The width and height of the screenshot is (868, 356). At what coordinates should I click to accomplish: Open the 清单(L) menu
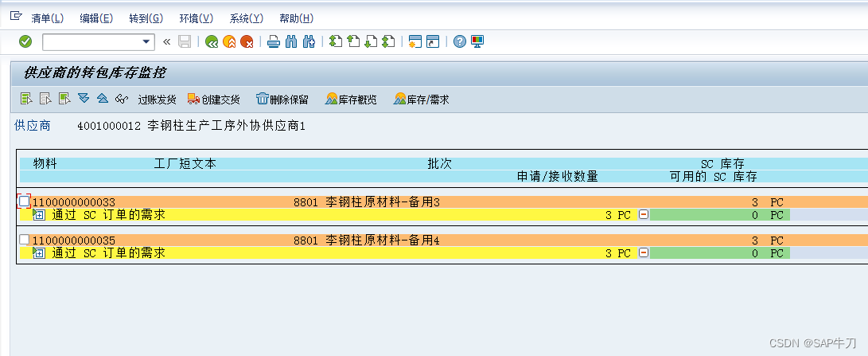48,18
